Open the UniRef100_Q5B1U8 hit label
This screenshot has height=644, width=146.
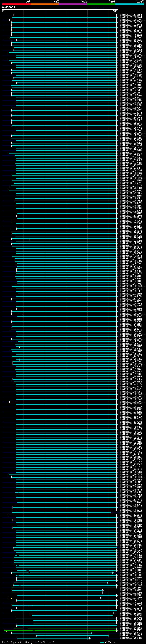tap(131, 346)
